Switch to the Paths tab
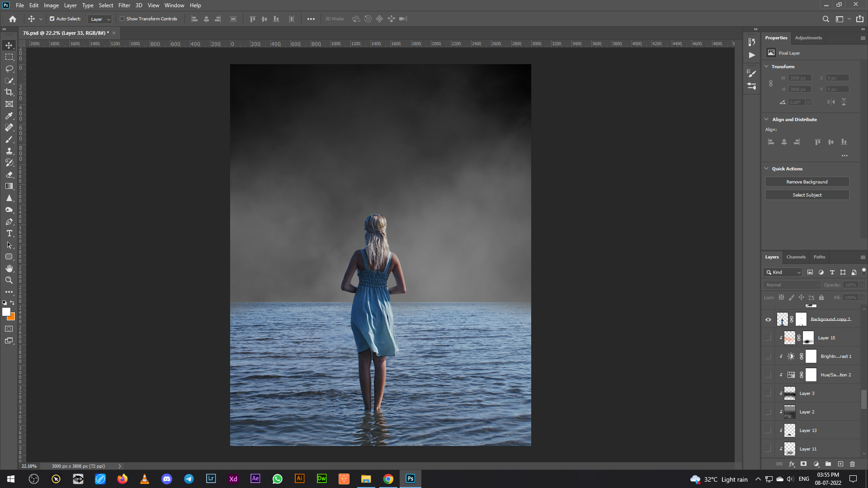This screenshot has height=488, width=868. [819, 257]
